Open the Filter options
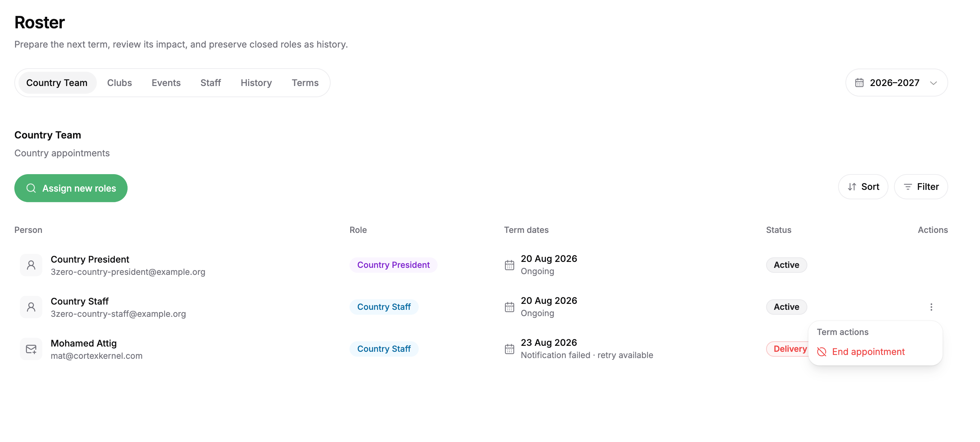The height and width of the screenshot is (442, 980). tap(921, 186)
